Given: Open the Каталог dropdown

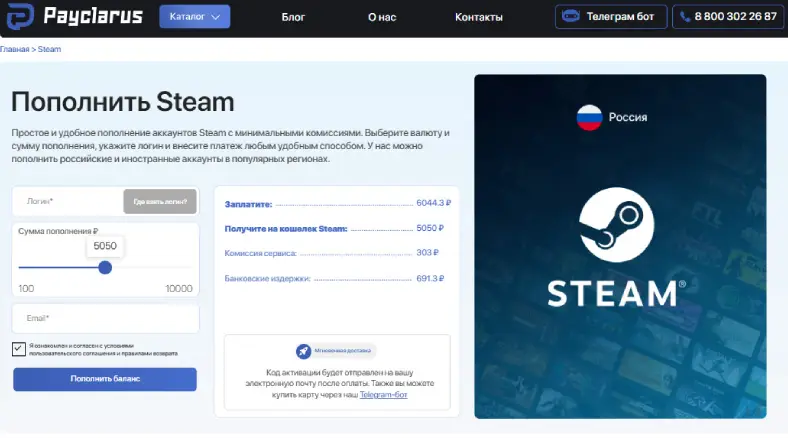Looking at the screenshot, I should [x=194, y=17].
